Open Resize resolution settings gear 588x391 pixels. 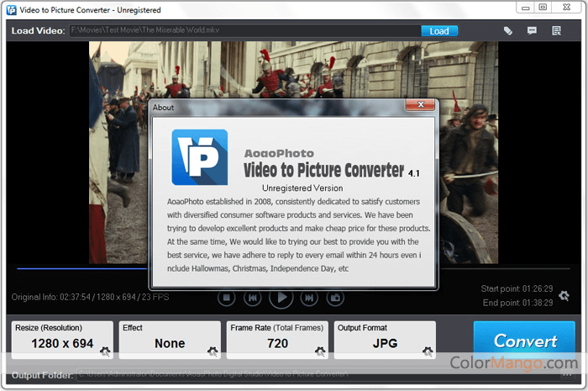click(105, 351)
